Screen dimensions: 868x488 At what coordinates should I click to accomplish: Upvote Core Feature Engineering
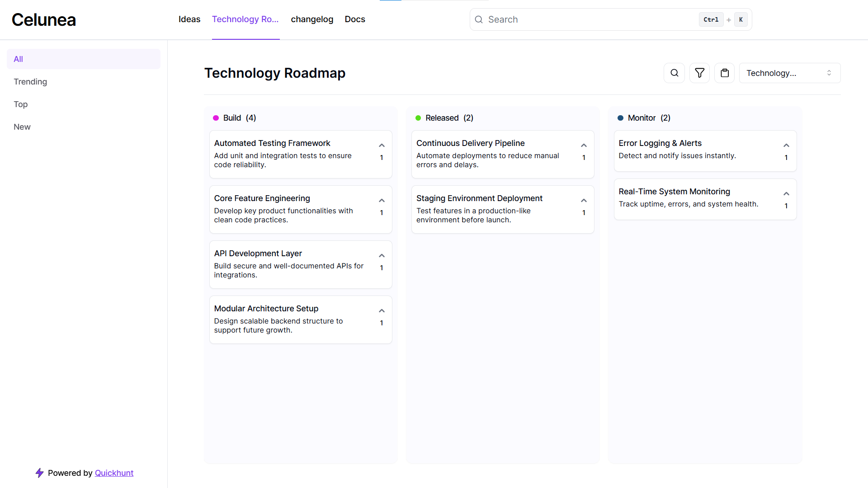click(382, 201)
